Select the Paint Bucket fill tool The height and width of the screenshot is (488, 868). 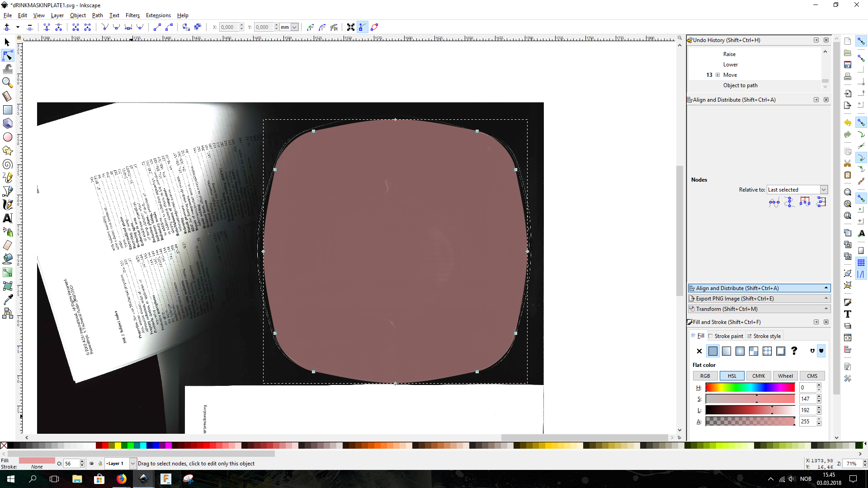(7, 259)
